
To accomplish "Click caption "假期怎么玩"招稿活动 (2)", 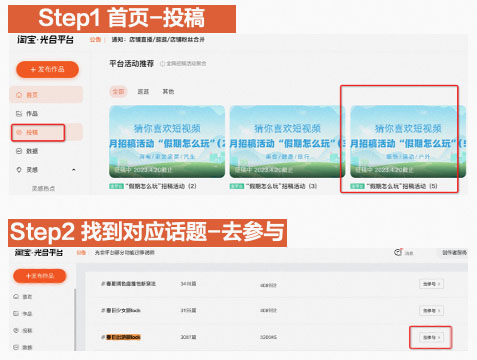I will click(x=161, y=186).
